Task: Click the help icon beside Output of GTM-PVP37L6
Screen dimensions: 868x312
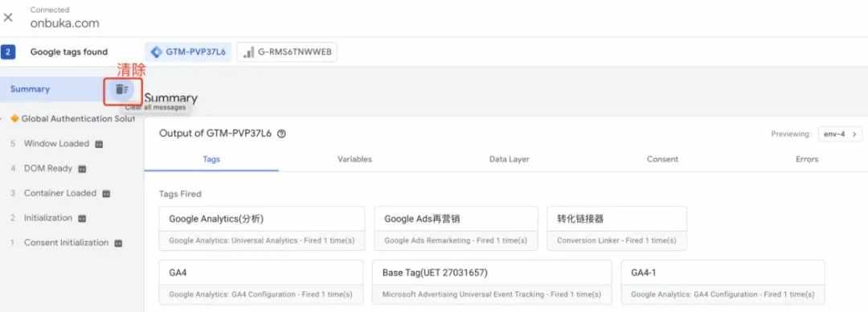Action: [282, 133]
